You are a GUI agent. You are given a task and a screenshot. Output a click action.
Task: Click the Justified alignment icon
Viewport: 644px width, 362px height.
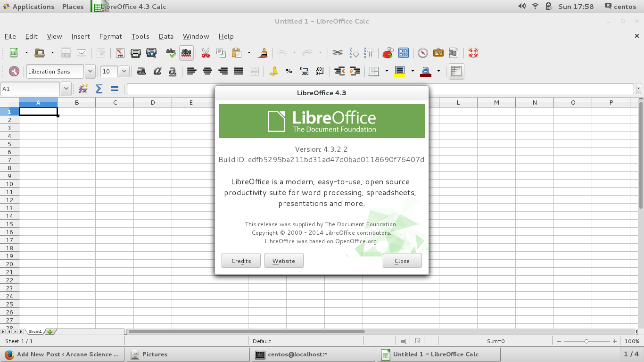(x=239, y=71)
